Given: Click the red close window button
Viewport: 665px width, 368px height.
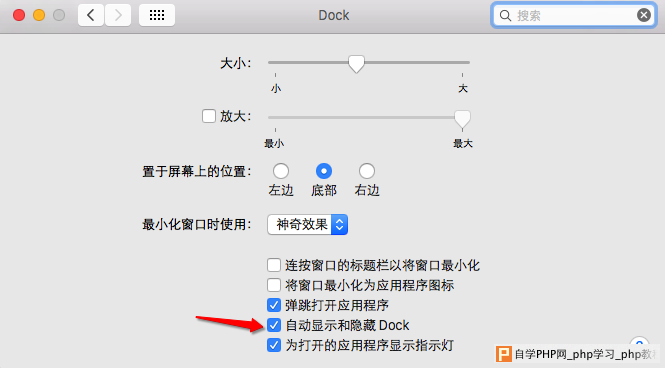Looking at the screenshot, I should click(x=19, y=15).
